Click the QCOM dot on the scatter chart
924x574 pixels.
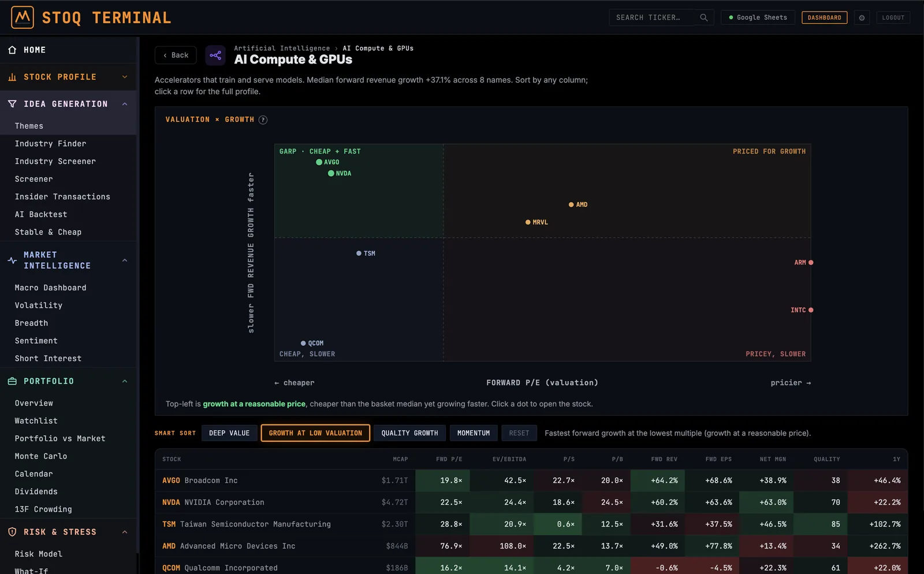303,343
